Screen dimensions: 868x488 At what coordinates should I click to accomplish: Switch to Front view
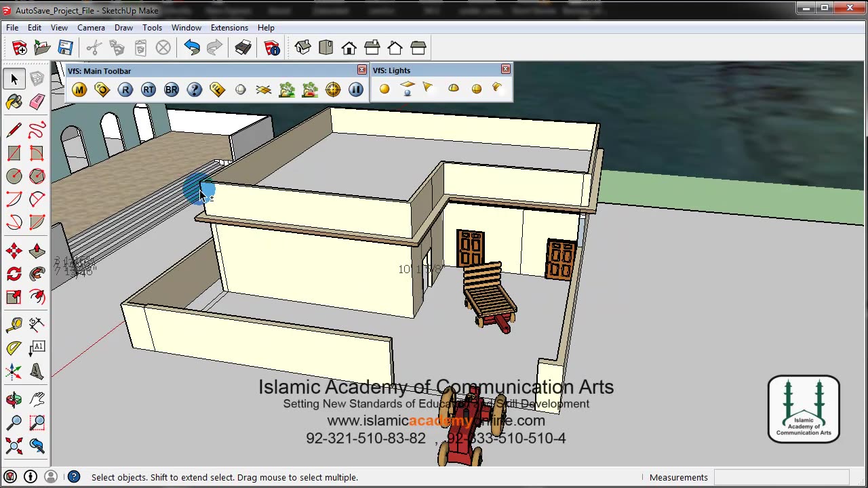(349, 47)
